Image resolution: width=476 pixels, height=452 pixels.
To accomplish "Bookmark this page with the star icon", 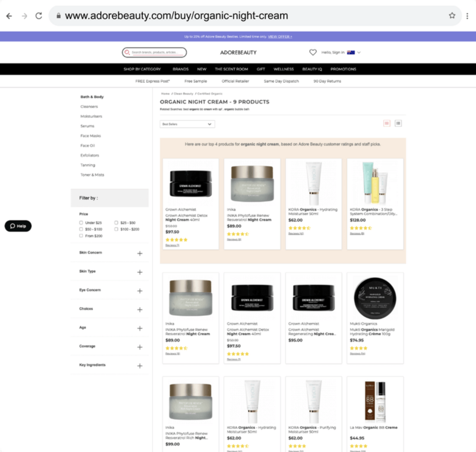I will (x=452, y=16).
